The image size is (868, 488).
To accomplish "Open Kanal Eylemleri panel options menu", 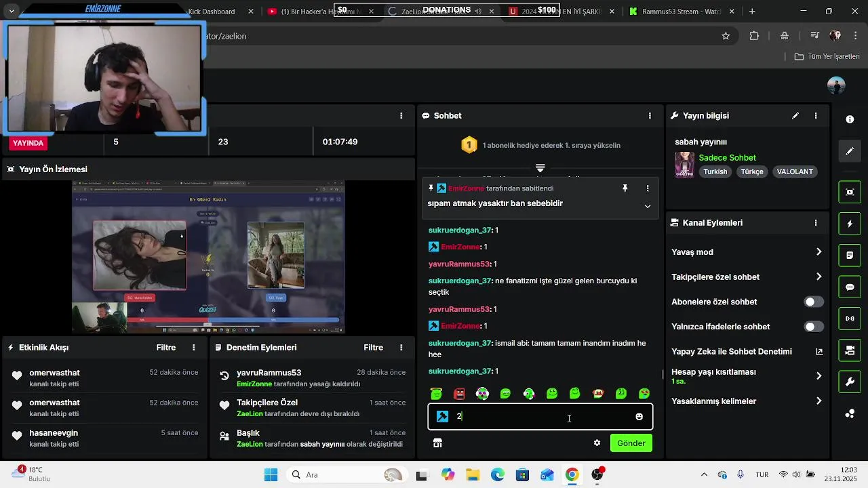I will [x=816, y=223].
